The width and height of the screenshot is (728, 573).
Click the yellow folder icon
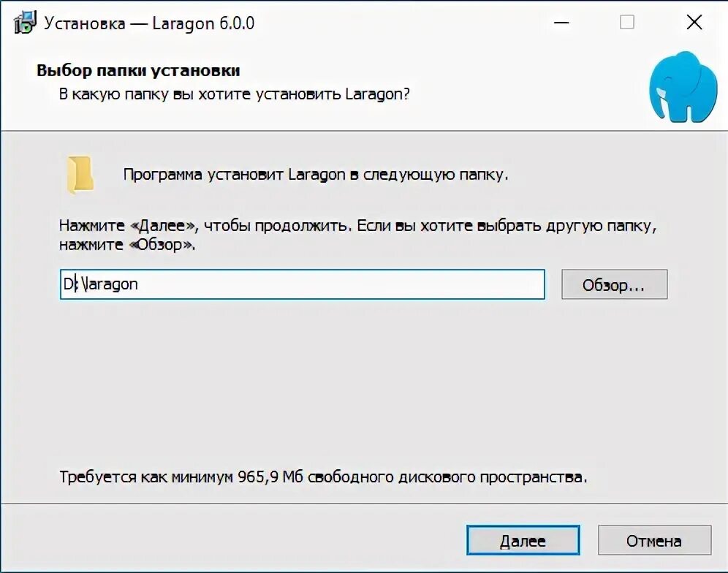79,175
